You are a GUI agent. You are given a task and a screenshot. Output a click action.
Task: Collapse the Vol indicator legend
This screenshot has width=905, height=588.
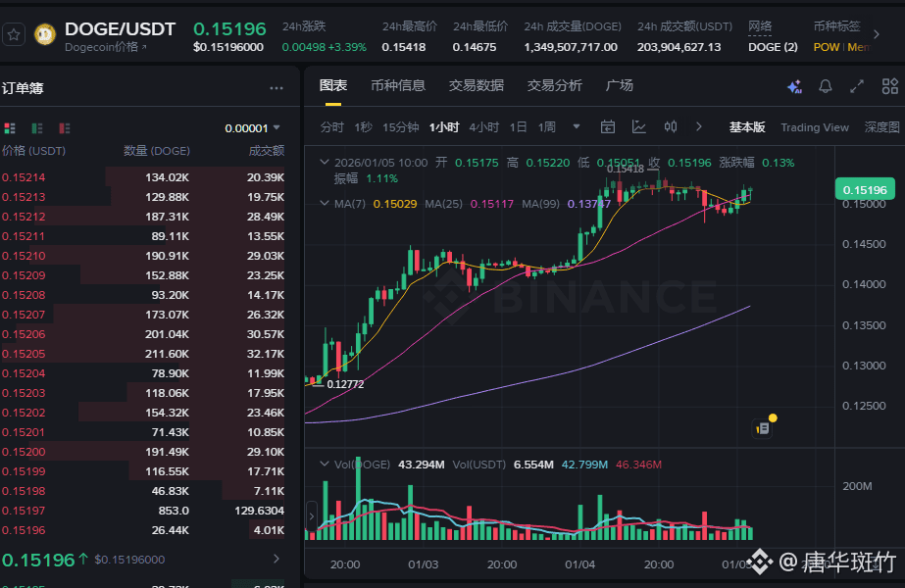tap(325, 464)
